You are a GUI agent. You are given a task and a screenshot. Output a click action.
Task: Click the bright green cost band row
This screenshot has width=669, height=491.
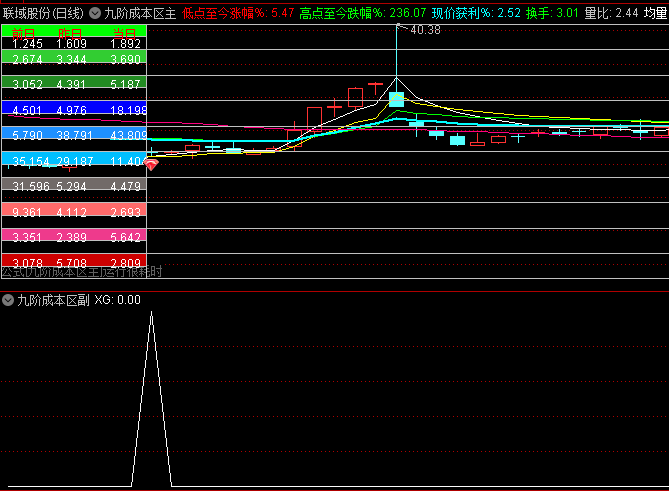[x=73, y=61]
